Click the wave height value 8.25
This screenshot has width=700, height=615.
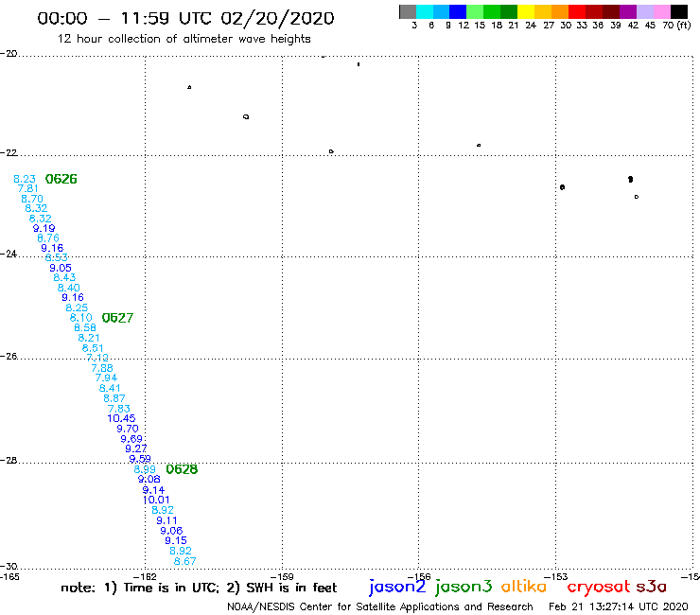click(77, 307)
